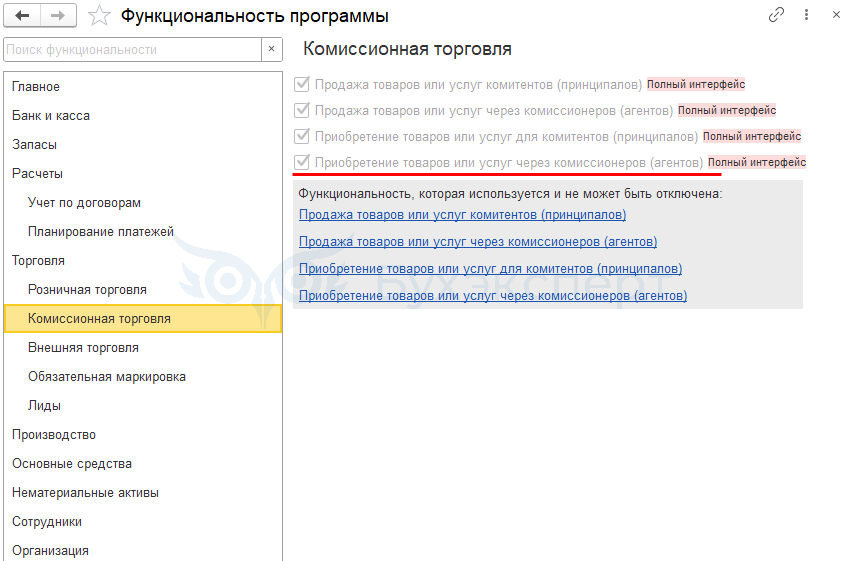Click the Функциональность программы window title
The height and width of the screenshot is (561, 844).
click(x=255, y=16)
